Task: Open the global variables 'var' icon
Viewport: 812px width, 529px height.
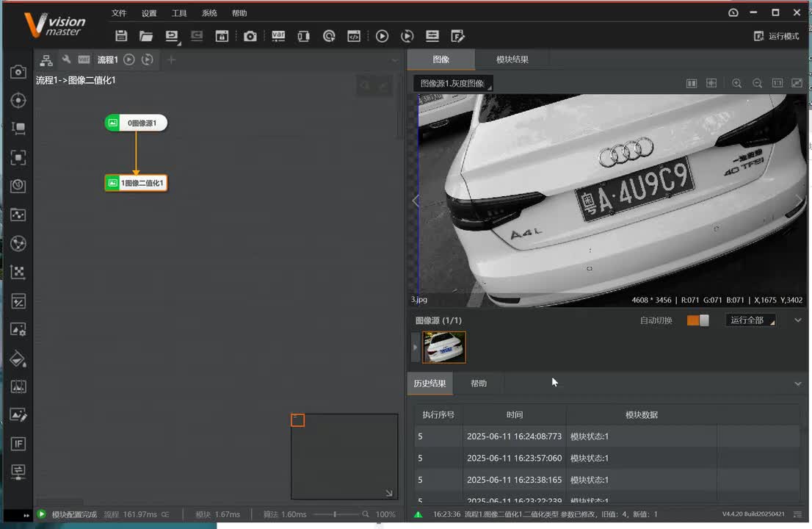Action: pos(278,36)
